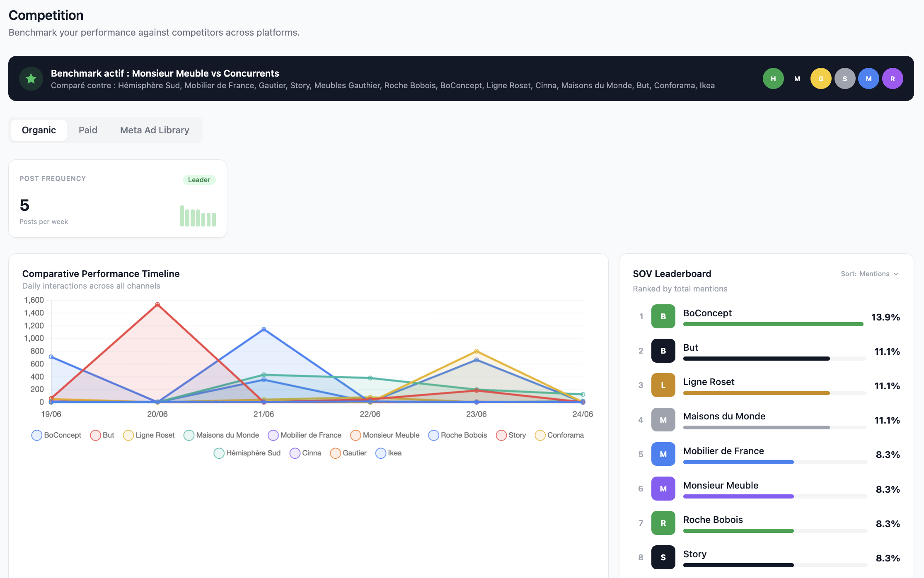Click the purple R avatar in banner
This screenshot has width=924, height=578.
(x=893, y=79)
